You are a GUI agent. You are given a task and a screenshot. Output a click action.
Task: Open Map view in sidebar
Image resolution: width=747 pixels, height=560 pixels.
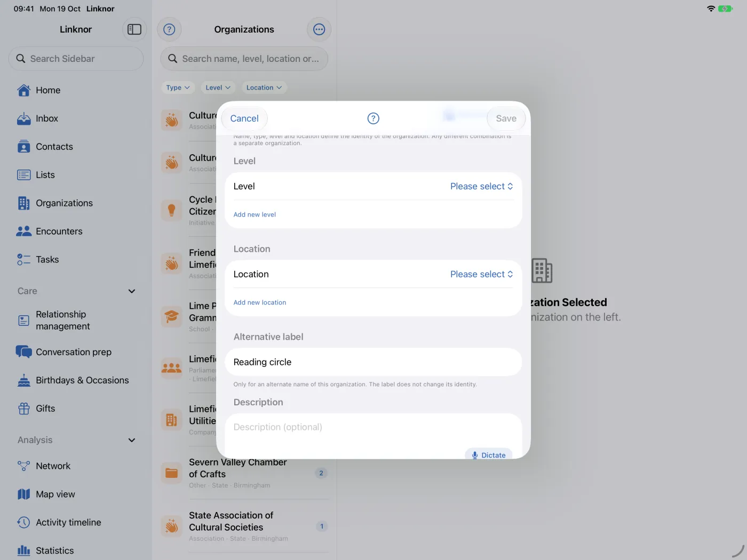point(76,494)
